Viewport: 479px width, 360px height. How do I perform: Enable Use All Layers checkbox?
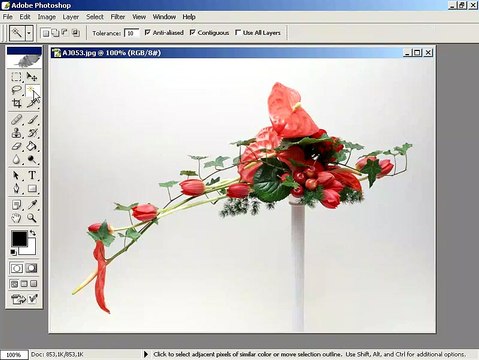click(238, 32)
